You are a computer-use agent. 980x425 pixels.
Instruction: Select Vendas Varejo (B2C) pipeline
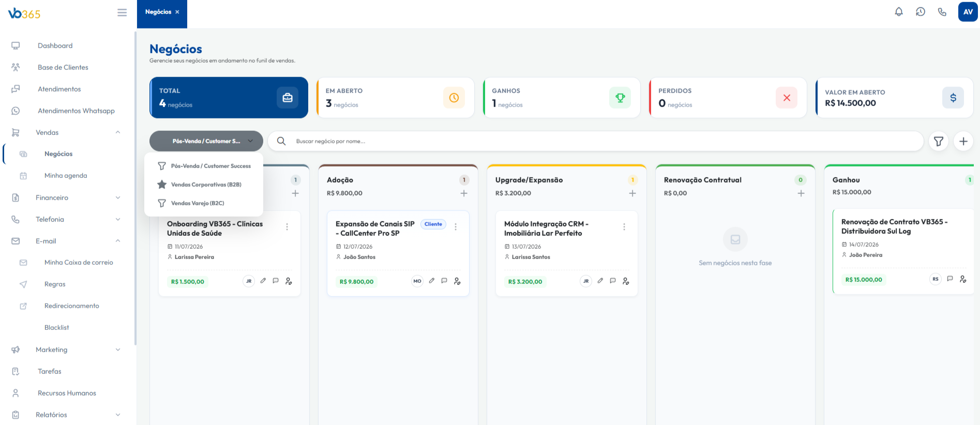[x=204, y=203]
